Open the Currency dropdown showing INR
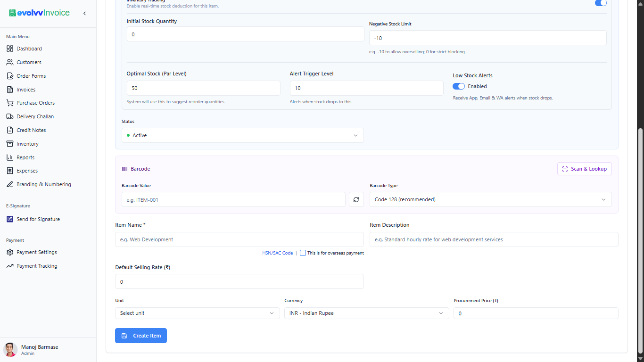 [367, 313]
